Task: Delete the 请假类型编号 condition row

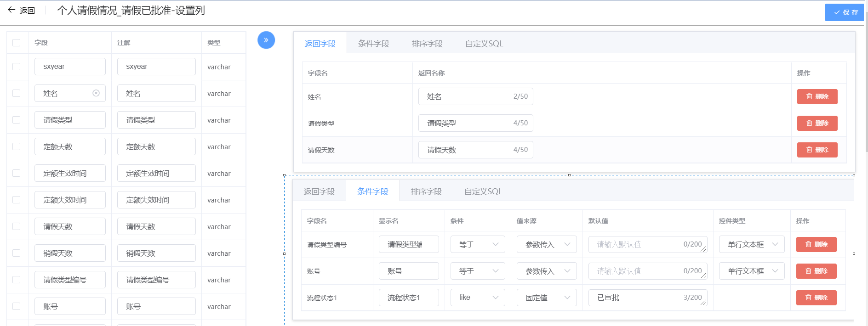Action: (816, 245)
